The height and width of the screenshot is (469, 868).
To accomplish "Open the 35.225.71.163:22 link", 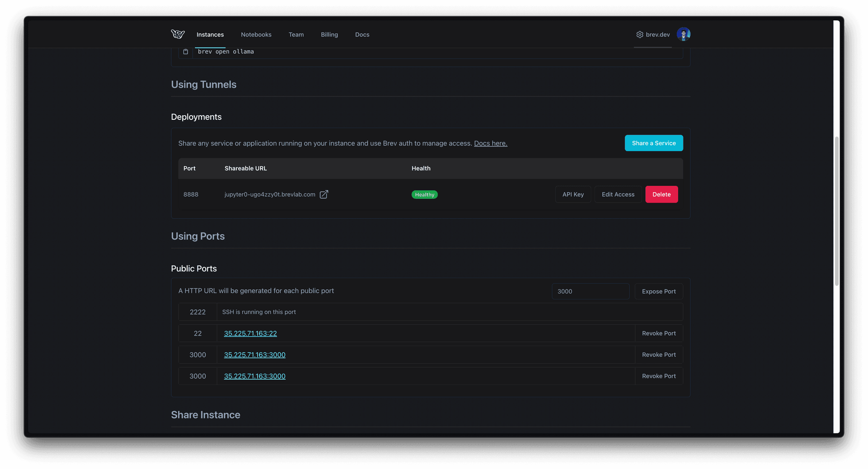I will point(250,334).
